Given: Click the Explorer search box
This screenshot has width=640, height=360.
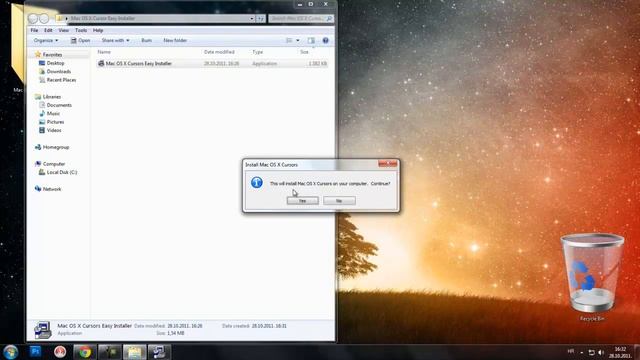Looking at the screenshot, I should coord(301,18).
